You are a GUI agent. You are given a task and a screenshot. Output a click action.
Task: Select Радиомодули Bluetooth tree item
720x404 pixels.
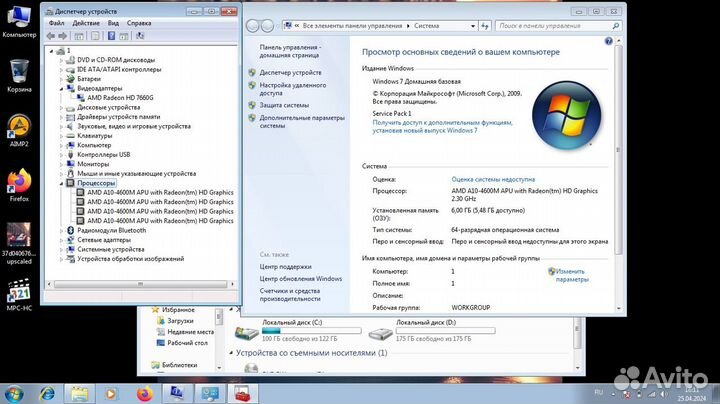click(112, 230)
